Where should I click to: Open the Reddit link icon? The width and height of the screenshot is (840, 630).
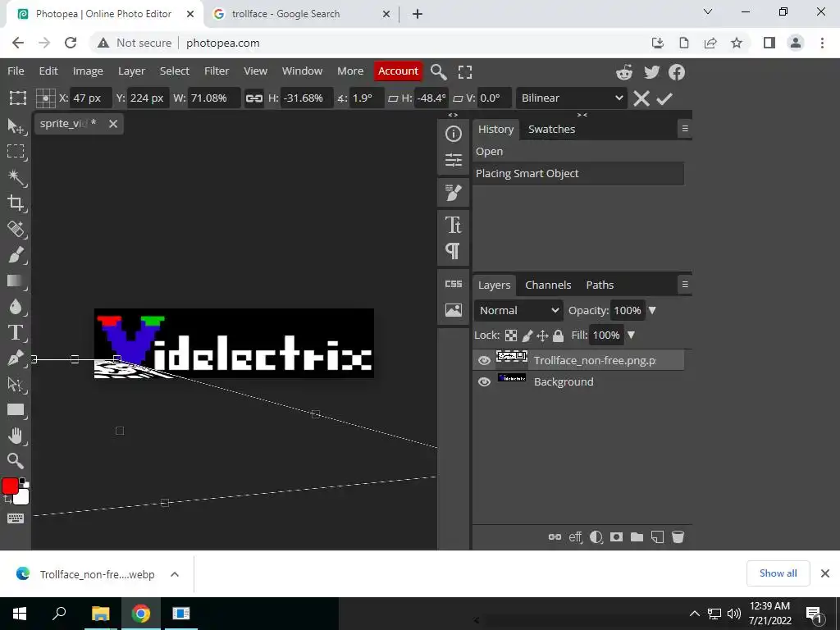(624, 72)
